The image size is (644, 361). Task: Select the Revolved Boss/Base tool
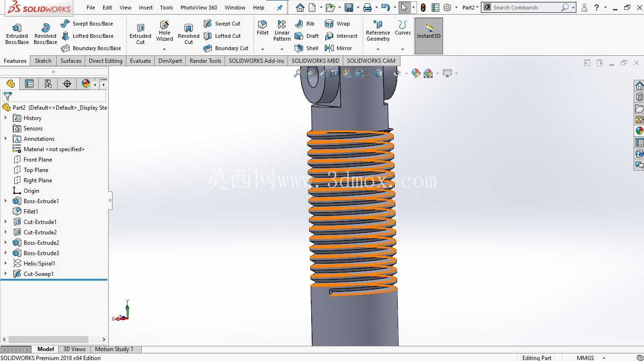tap(45, 34)
